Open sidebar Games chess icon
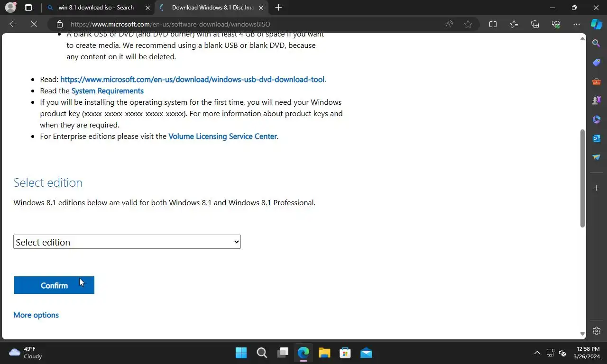607x364 pixels. coord(597,100)
